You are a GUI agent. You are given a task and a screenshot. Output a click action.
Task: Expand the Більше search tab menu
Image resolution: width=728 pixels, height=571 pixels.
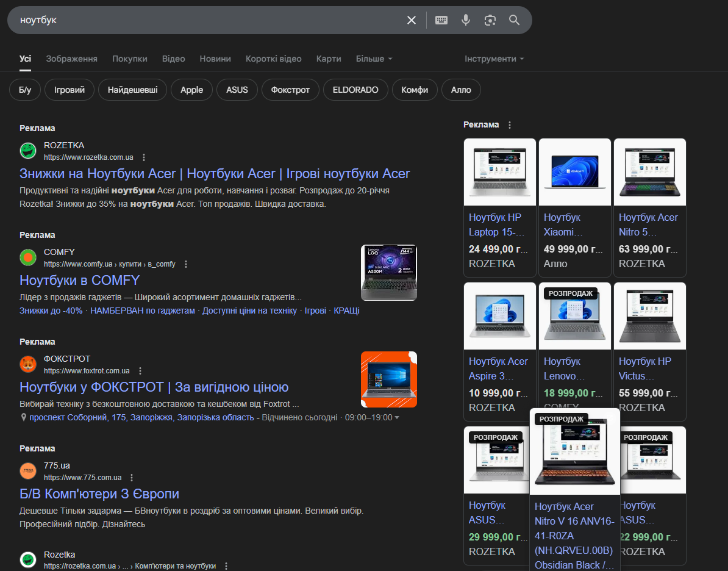374,59
